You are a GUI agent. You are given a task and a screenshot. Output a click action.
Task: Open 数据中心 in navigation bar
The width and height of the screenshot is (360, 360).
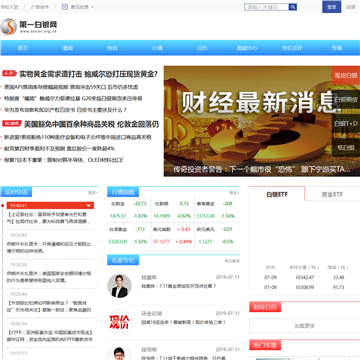click(x=247, y=48)
